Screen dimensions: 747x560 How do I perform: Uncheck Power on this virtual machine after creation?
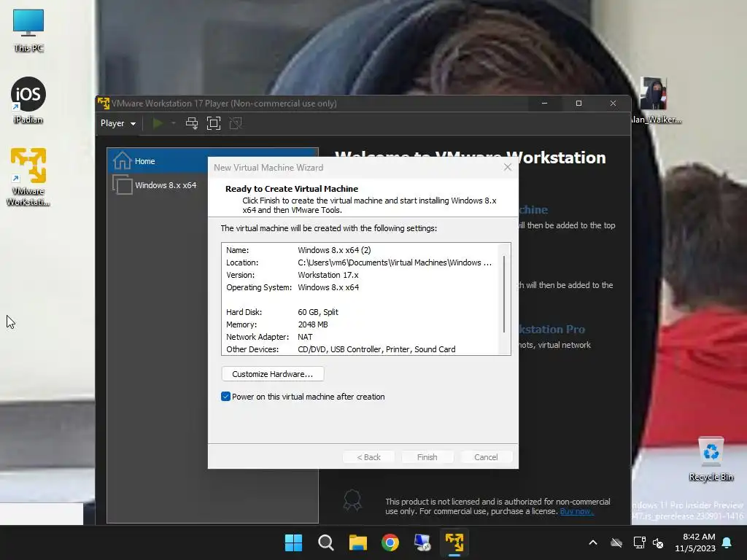point(226,396)
